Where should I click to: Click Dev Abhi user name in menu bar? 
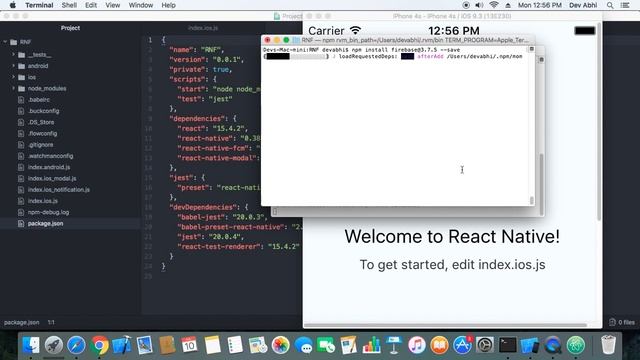click(x=583, y=5)
